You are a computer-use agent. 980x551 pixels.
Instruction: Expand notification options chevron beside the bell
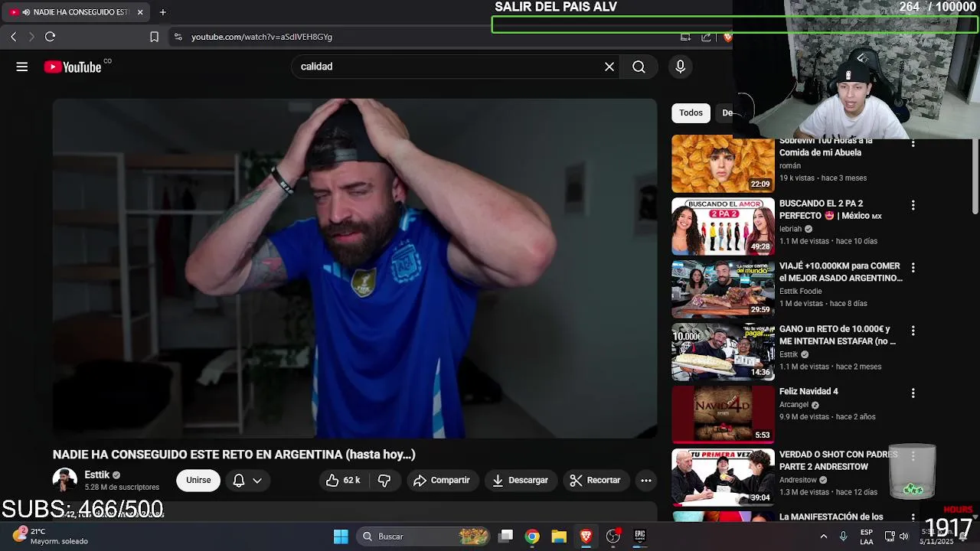point(257,481)
